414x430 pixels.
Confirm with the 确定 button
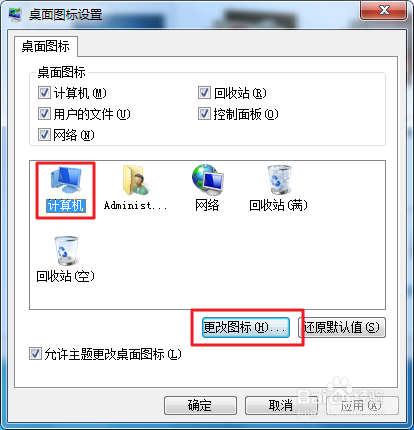tap(200, 405)
